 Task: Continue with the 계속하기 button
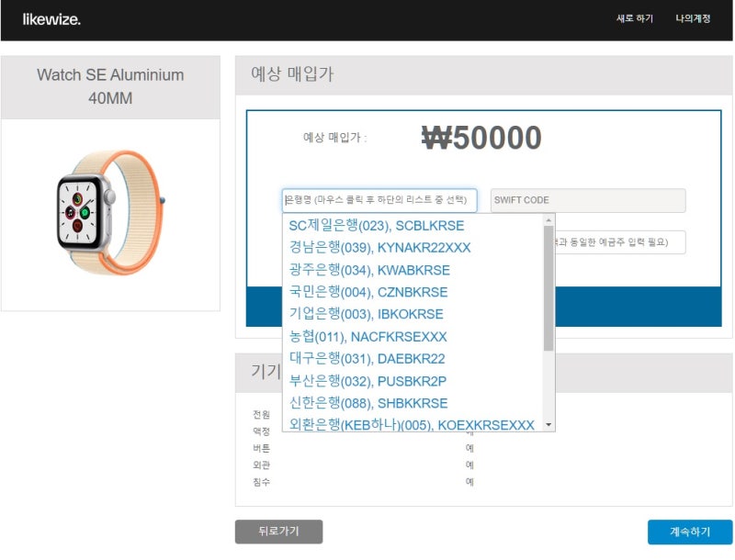690,532
